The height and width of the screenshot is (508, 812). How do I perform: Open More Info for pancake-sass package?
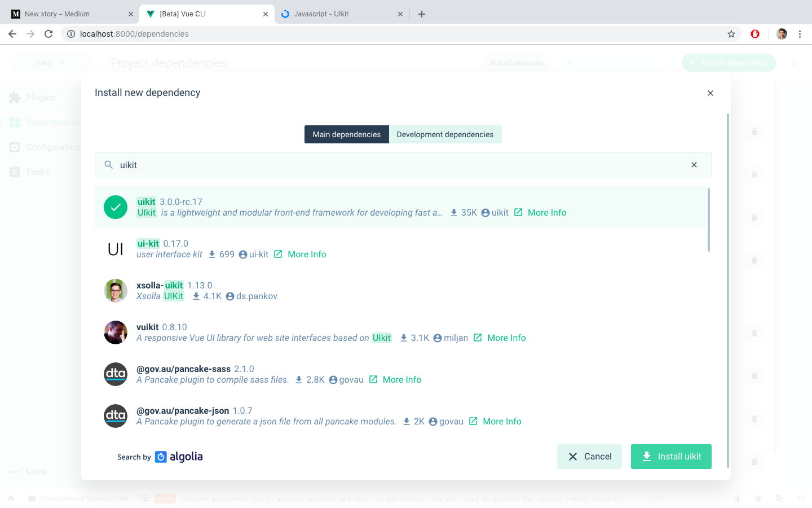click(x=402, y=380)
